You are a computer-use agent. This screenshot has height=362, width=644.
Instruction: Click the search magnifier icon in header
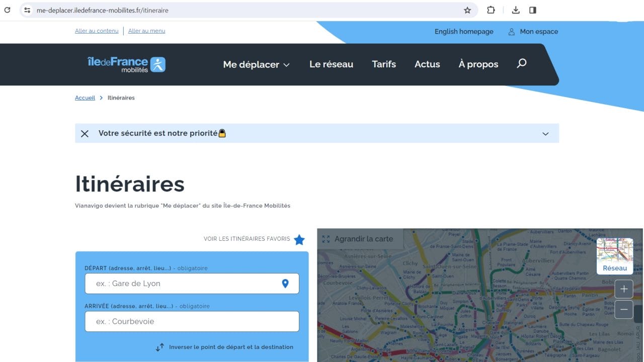tap(522, 63)
